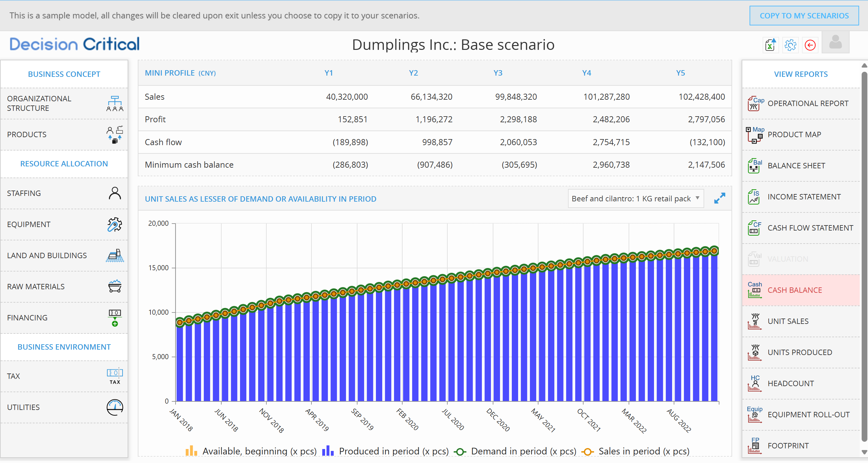Open the OPERATIONAL REPORT link
Viewport: 868px width, 463px height.
[801, 104]
